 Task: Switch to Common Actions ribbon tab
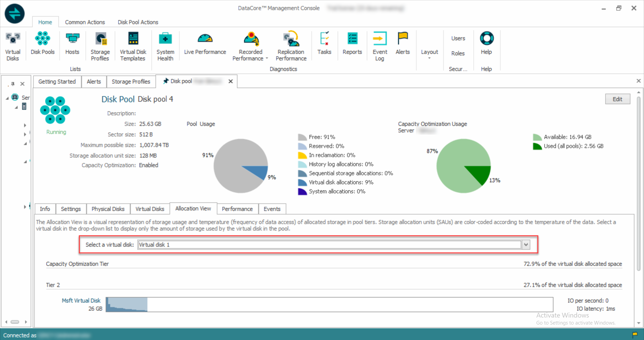click(x=85, y=22)
